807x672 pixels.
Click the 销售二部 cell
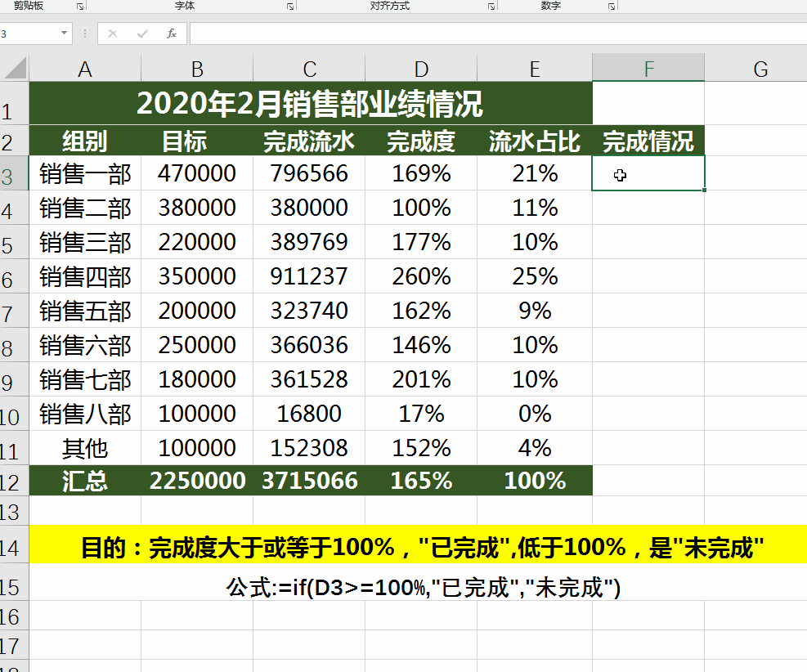coord(85,208)
